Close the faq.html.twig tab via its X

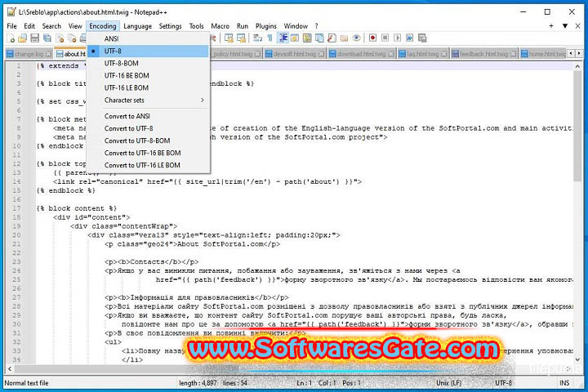444,54
